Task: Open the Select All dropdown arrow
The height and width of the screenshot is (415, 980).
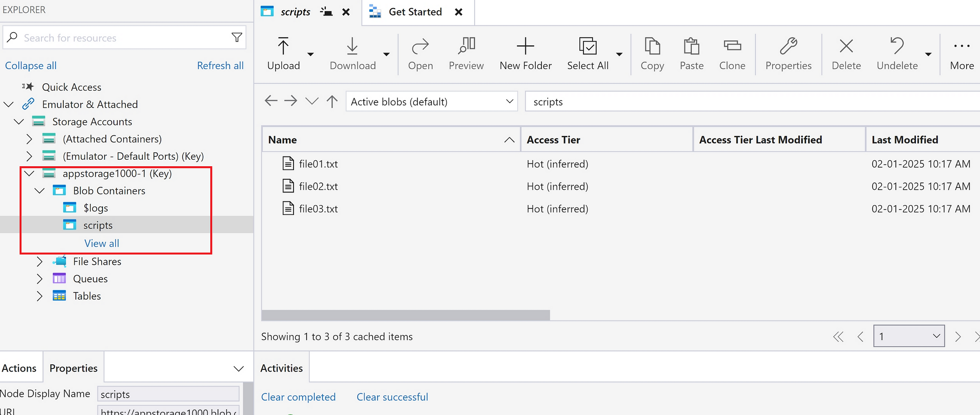Action: [619, 54]
